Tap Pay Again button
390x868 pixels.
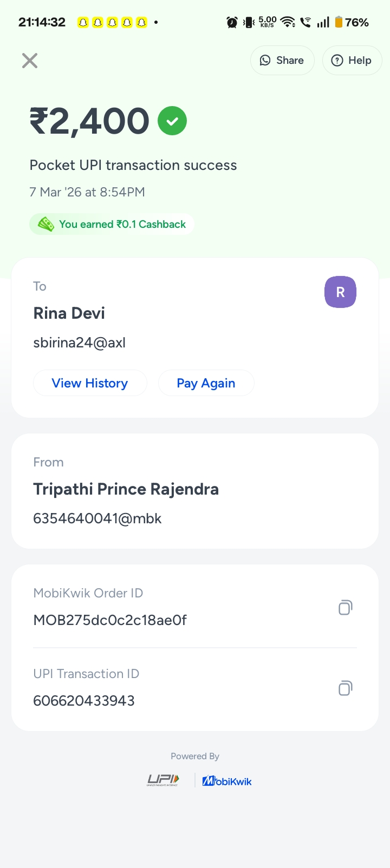[206, 383]
